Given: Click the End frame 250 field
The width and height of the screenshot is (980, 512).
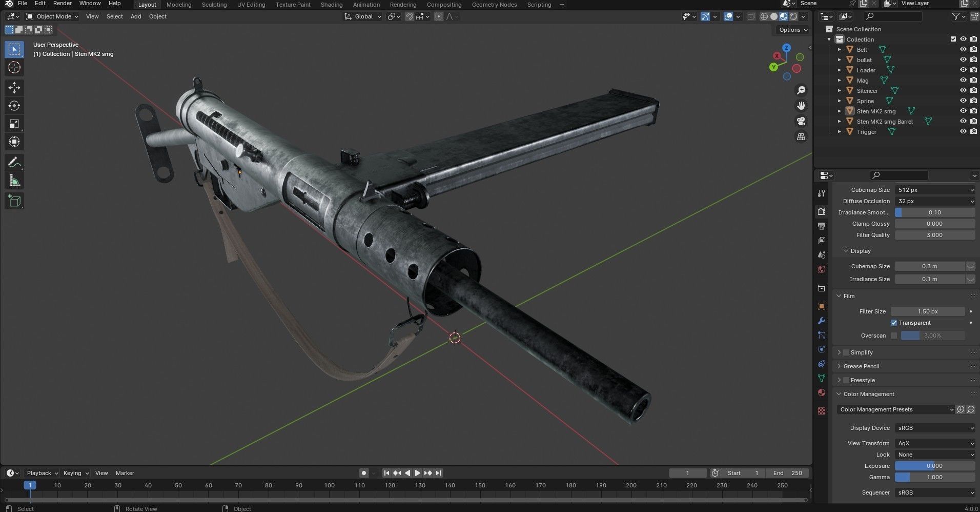Looking at the screenshot, I should coord(788,473).
